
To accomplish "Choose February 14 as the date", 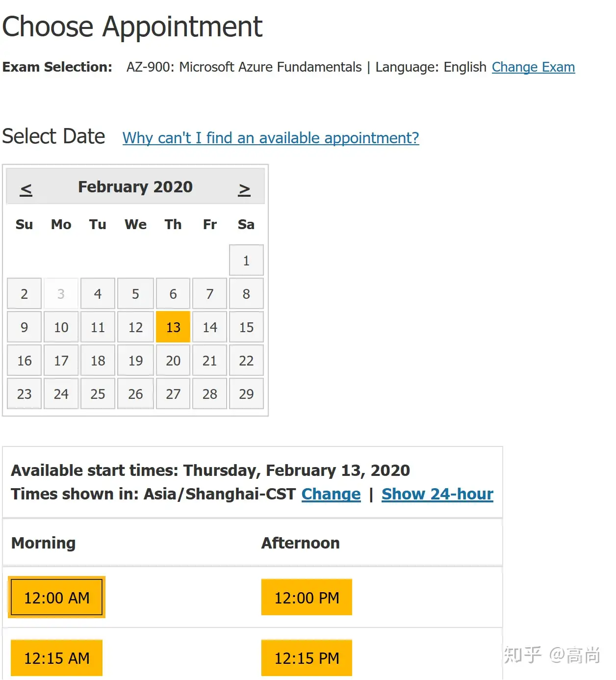I will 210,327.
